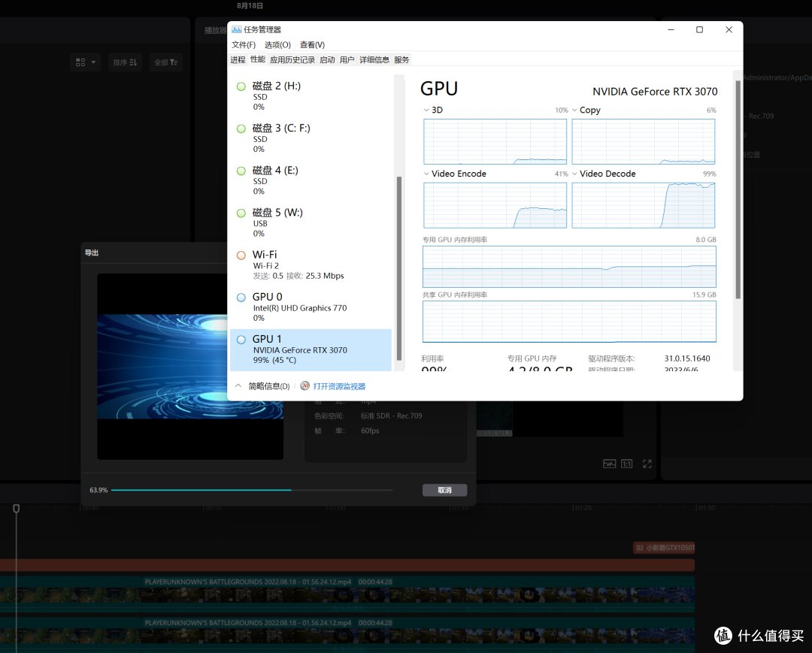Switch to the 性能 tab

pos(258,59)
